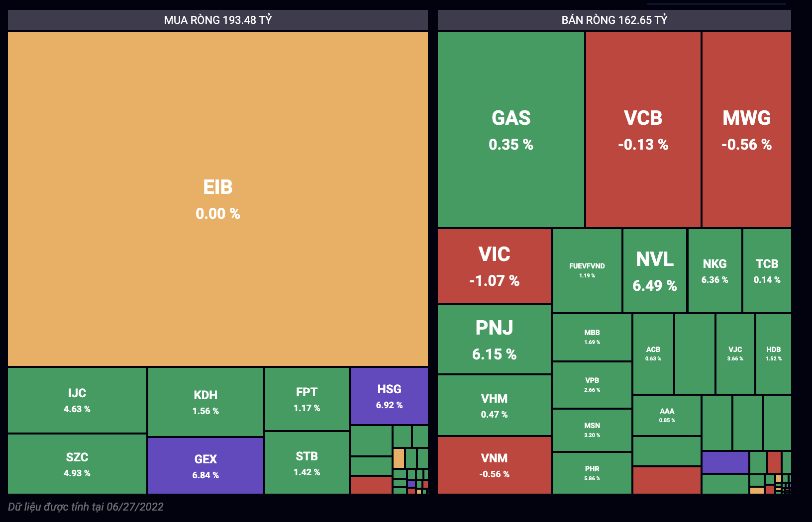Image resolution: width=812 pixels, height=522 pixels.
Task: Select the VIC -1.07 % tile
Action: (x=494, y=266)
